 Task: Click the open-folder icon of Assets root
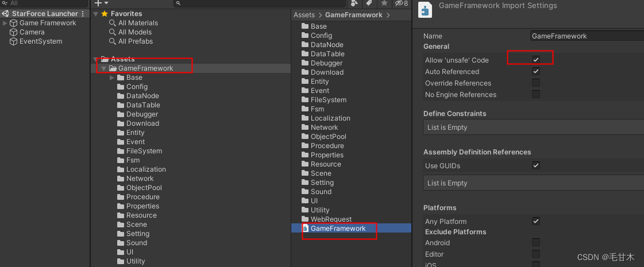coord(105,59)
